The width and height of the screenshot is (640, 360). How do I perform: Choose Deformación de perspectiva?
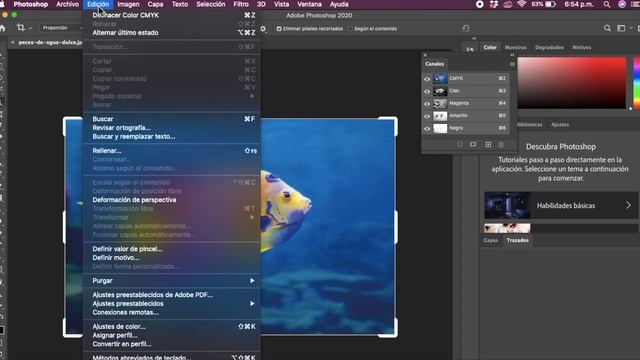[171, 200]
